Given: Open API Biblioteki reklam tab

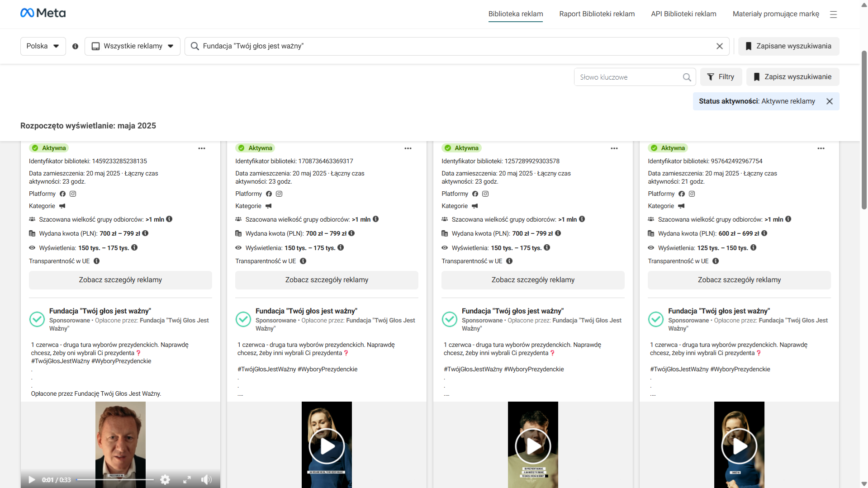Looking at the screenshot, I should (683, 14).
